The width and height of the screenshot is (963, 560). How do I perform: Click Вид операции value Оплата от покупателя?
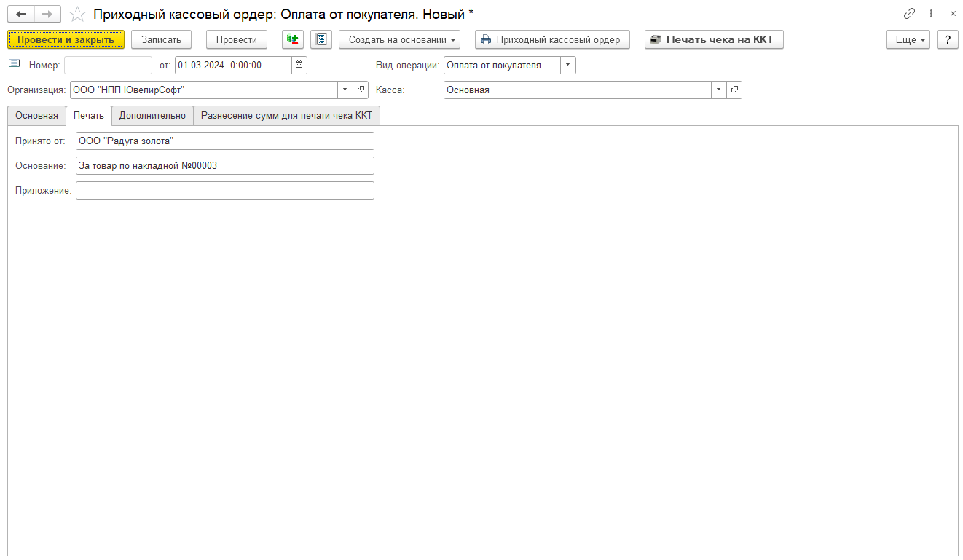[502, 65]
